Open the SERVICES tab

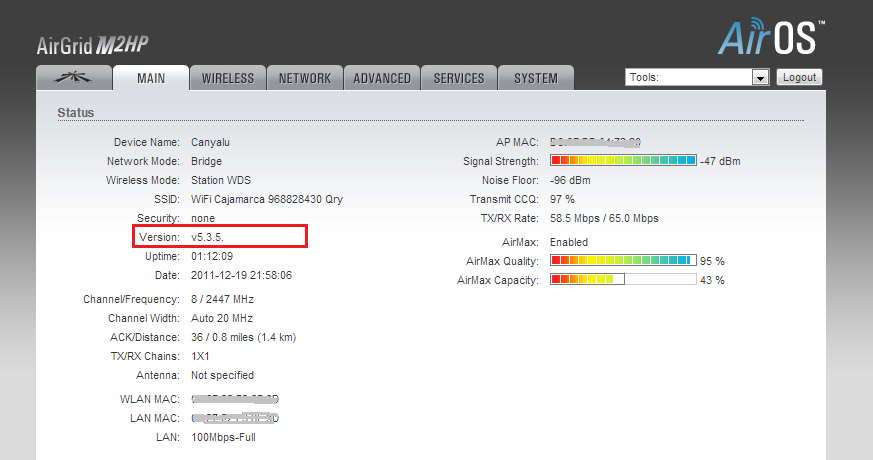(x=459, y=78)
